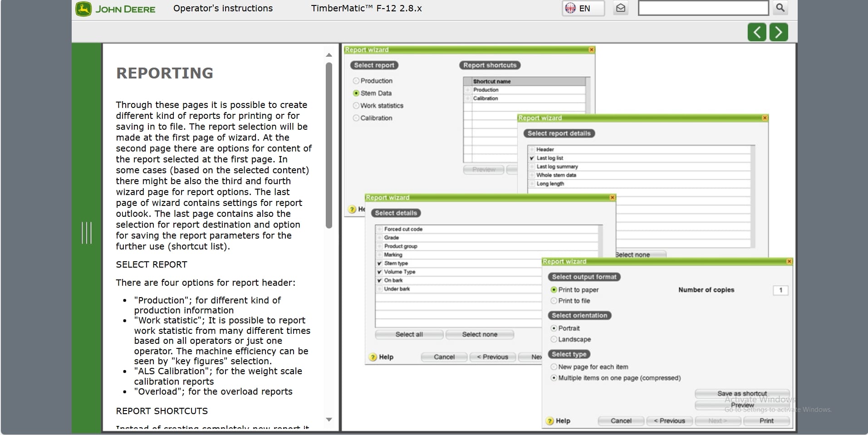Toggle the green sidebar handle
Viewport: 868px width, 435px height.
pyautogui.click(x=86, y=233)
